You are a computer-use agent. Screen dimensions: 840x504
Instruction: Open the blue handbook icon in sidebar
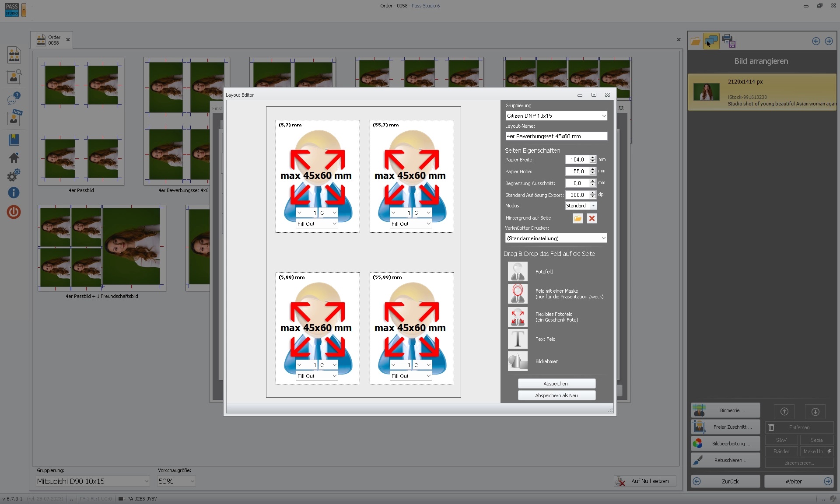pyautogui.click(x=14, y=140)
